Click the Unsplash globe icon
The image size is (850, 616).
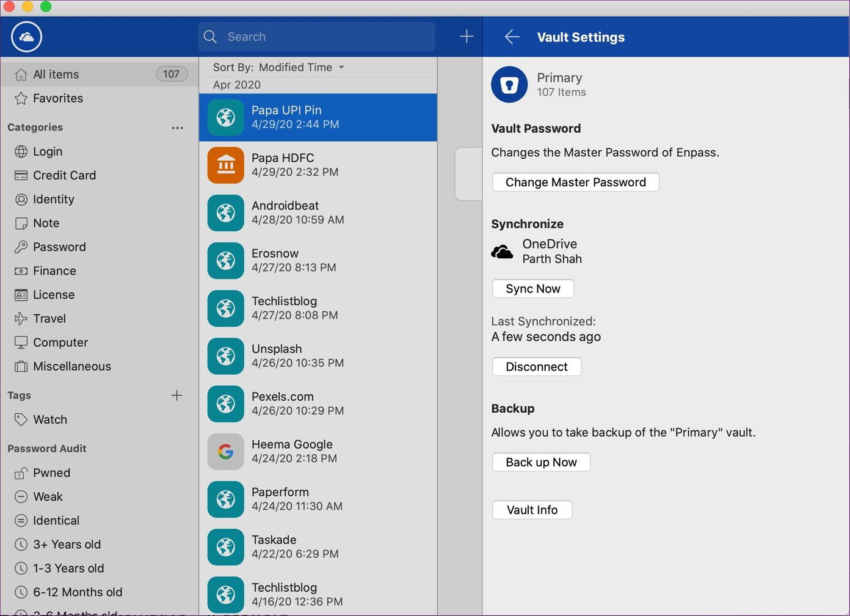pos(226,356)
